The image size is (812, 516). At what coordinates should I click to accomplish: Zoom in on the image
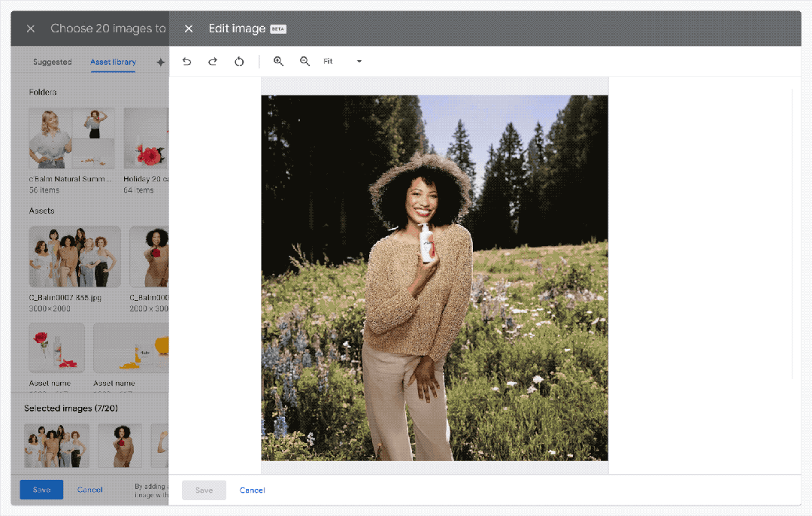(279, 61)
